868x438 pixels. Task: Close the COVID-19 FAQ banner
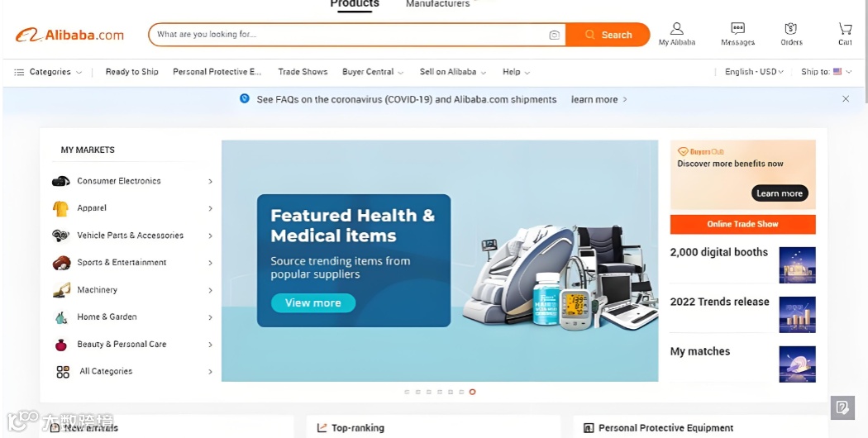(846, 99)
